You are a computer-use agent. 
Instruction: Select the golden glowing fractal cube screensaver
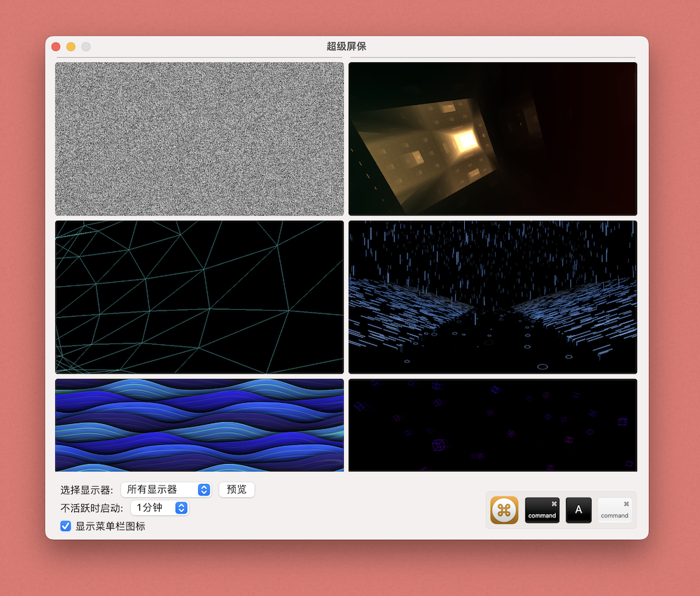coord(493,139)
